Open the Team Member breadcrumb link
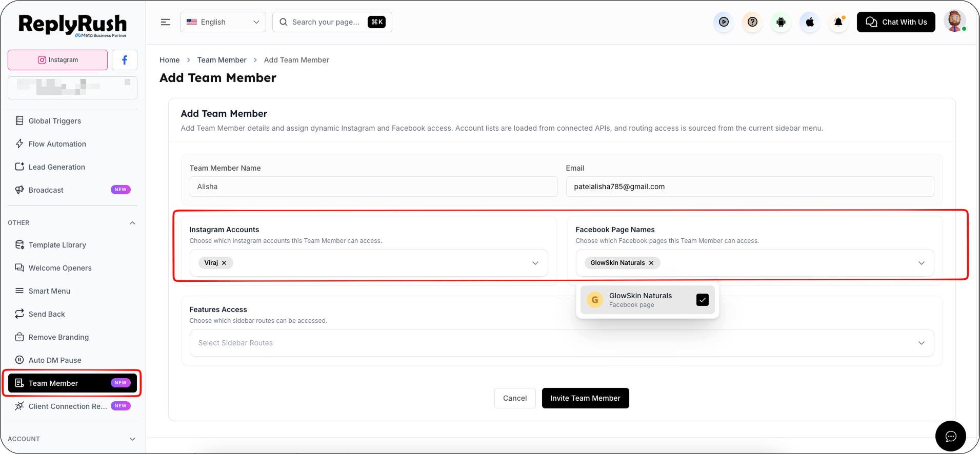980x454 pixels. point(222,60)
